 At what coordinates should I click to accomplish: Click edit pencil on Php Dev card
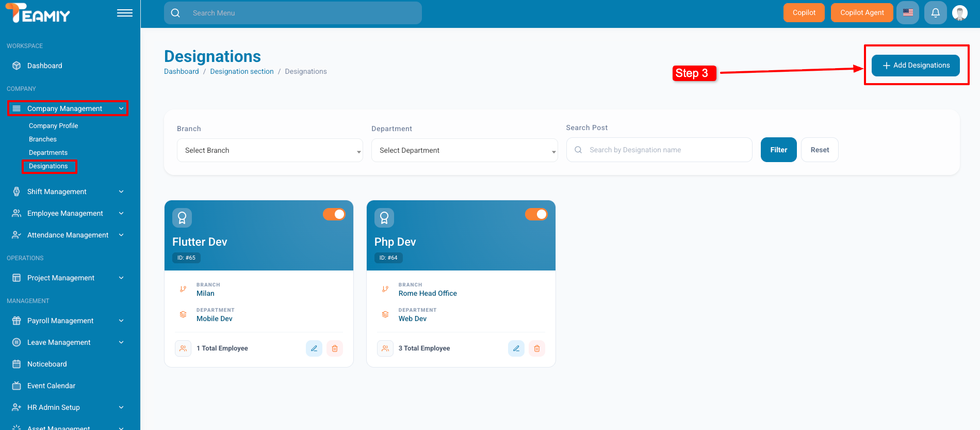click(x=516, y=348)
